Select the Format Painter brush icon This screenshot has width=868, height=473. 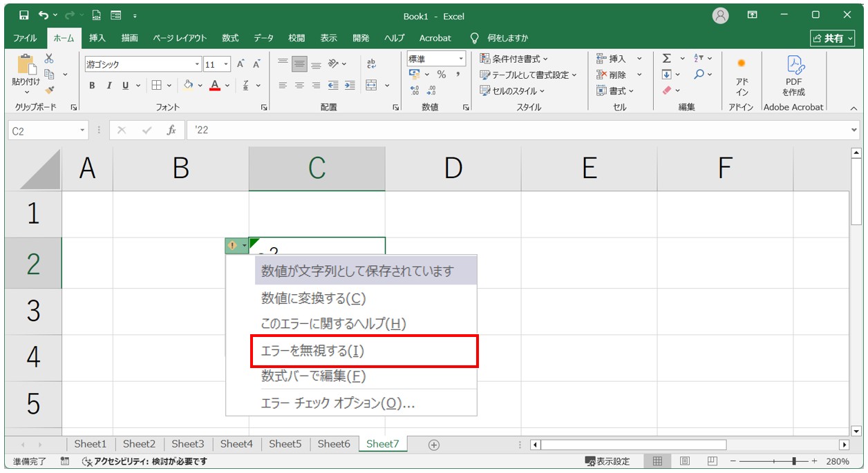(x=49, y=89)
